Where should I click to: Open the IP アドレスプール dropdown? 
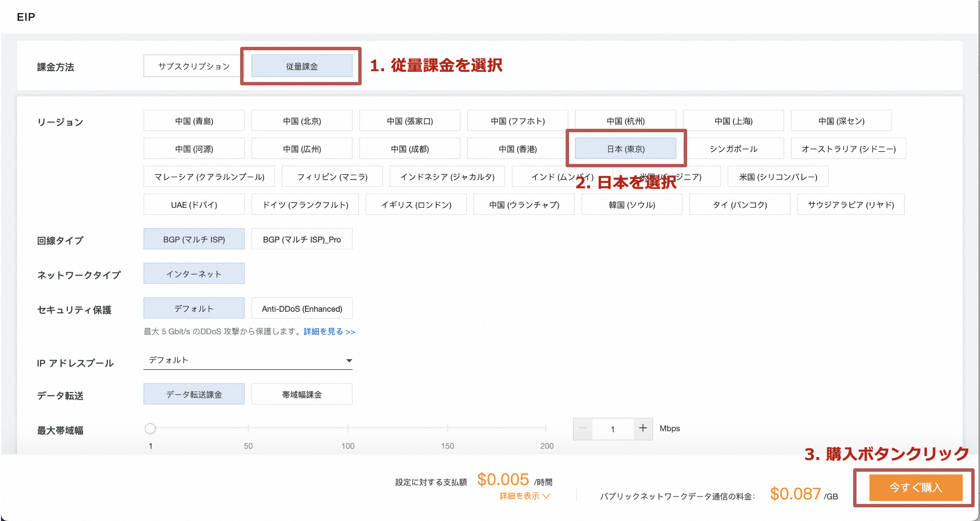(x=248, y=360)
